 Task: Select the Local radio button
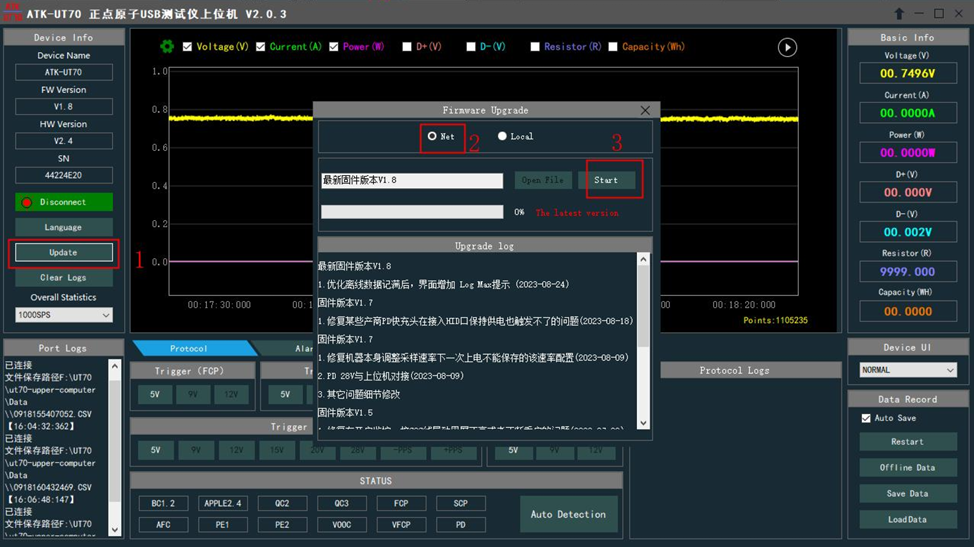(x=502, y=137)
